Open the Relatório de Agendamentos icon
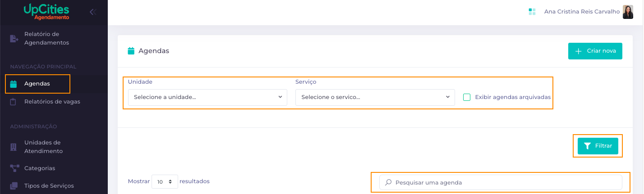 click(x=14, y=39)
